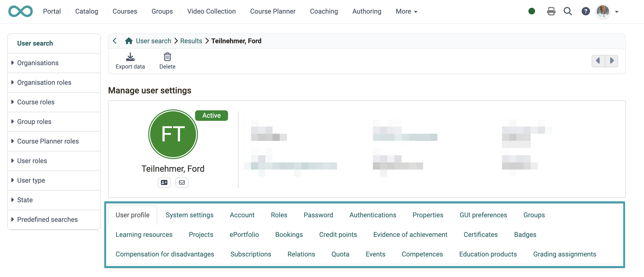Expand Organisation roles section
Viewport: 644px width, 277px height.
[x=54, y=82]
